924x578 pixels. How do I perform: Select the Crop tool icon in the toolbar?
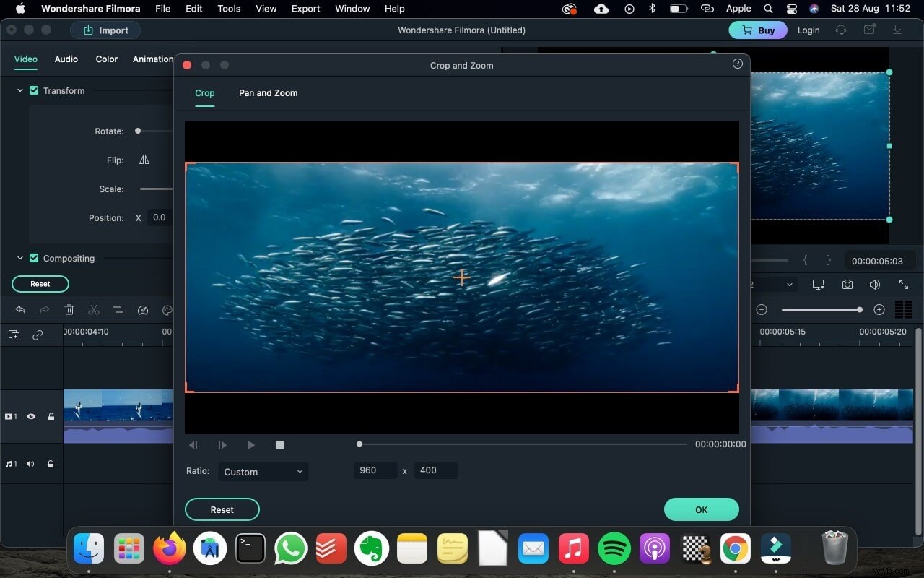(118, 310)
